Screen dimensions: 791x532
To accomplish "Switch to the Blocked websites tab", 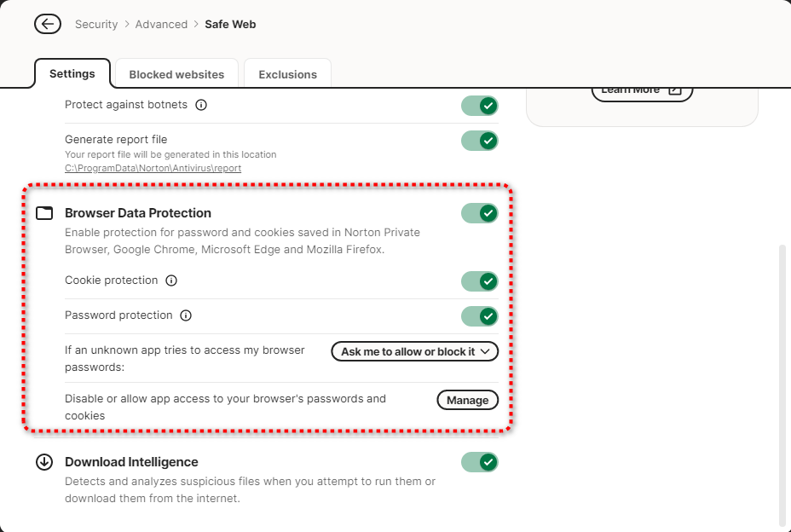I will click(x=176, y=74).
